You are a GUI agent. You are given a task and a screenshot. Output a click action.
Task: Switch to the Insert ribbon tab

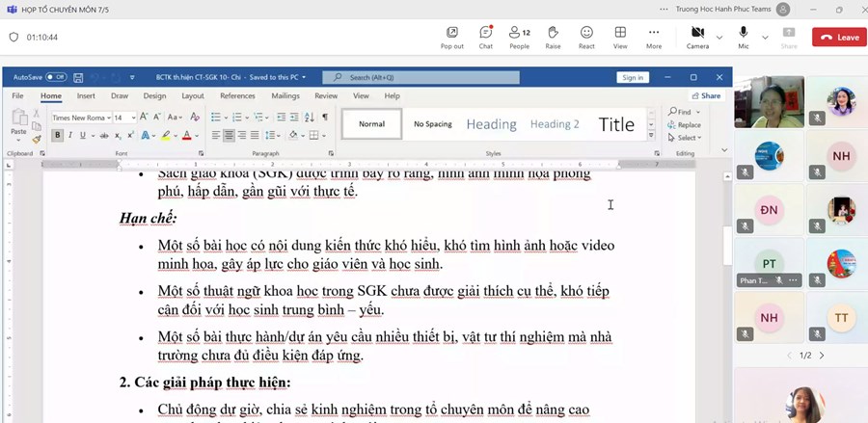pos(86,96)
